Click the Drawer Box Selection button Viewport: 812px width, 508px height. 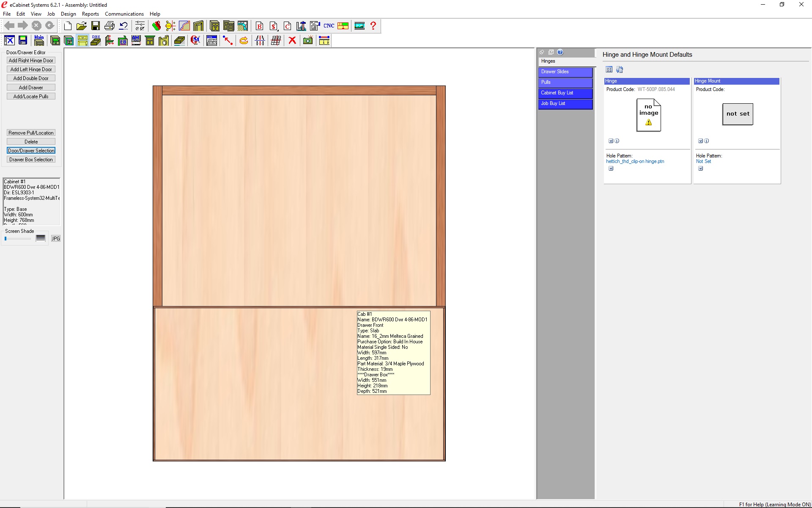31,160
